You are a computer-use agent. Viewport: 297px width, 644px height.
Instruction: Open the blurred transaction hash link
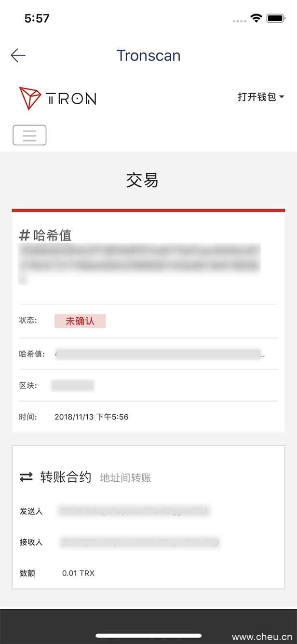click(160, 354)
